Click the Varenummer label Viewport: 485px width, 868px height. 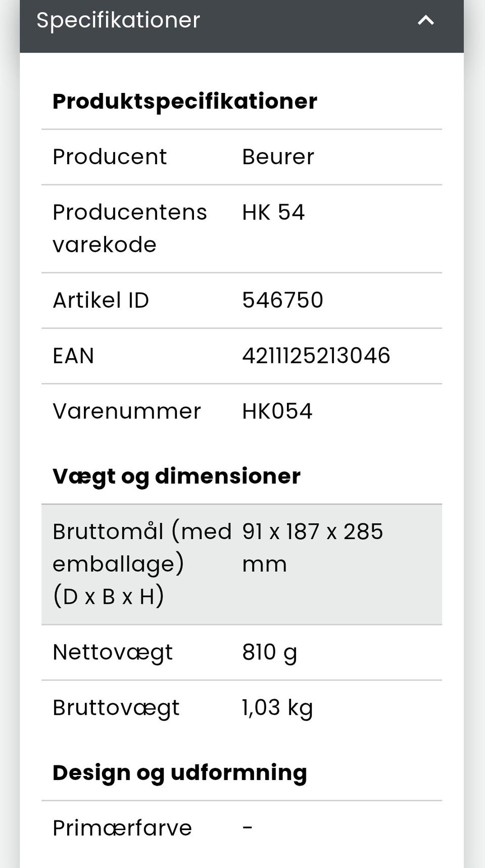click(126, 411)
